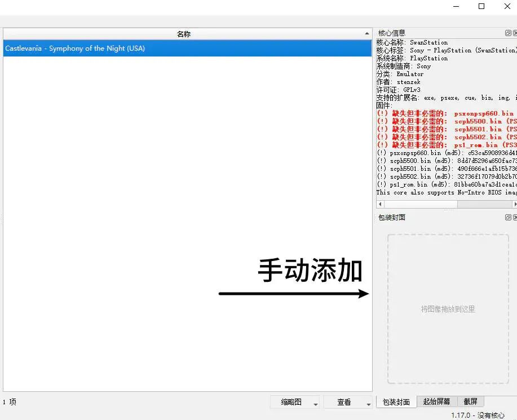Click the right arrow of the firmware info scrollbar

(514, 204)
